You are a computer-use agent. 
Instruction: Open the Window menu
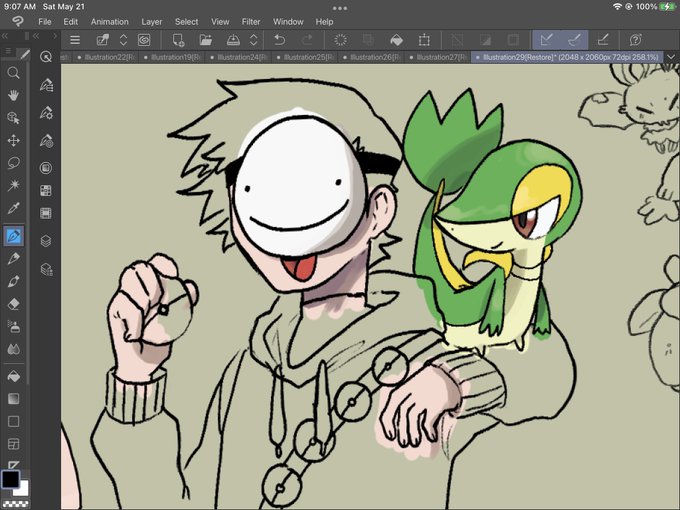288,22
